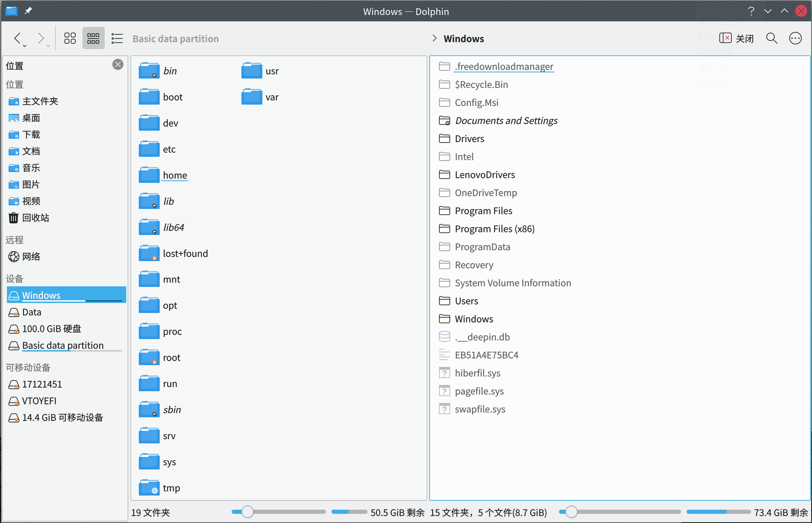This screenshot has height=523, width=812.
Task: Open back history dropdown arrow
Action: [x=25, y=46]
